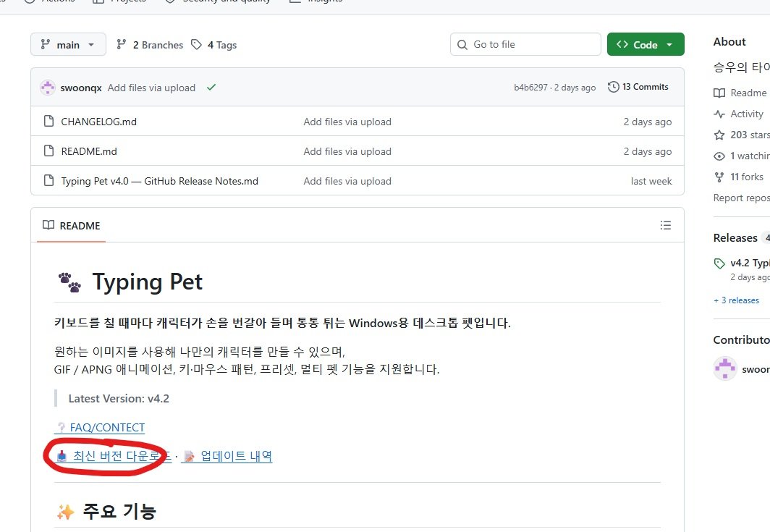This screenshot has width=770, height=532.
Task: Open Typing Pet v4.0 GitHub Release Notes.md
Action: (x=160, y=181)
